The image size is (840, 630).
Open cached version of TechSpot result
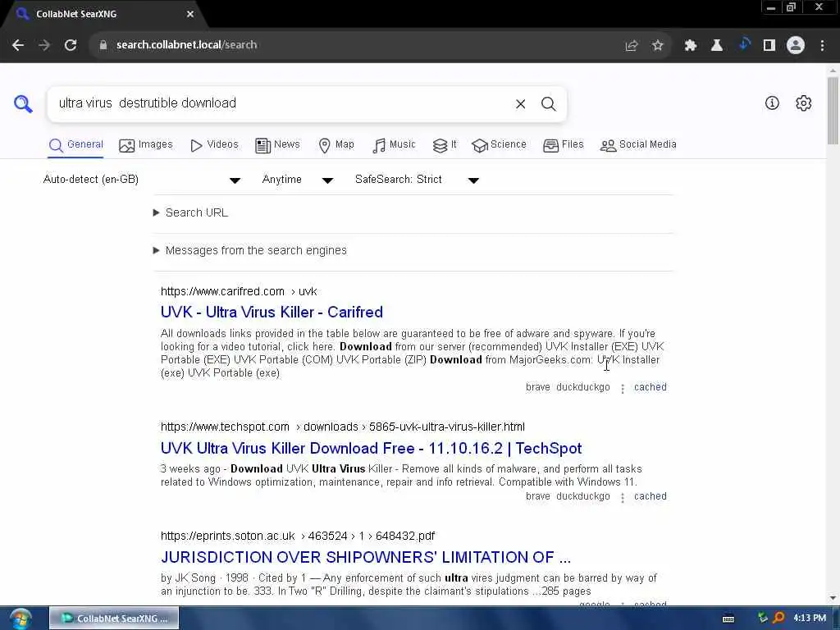(651, 496)
